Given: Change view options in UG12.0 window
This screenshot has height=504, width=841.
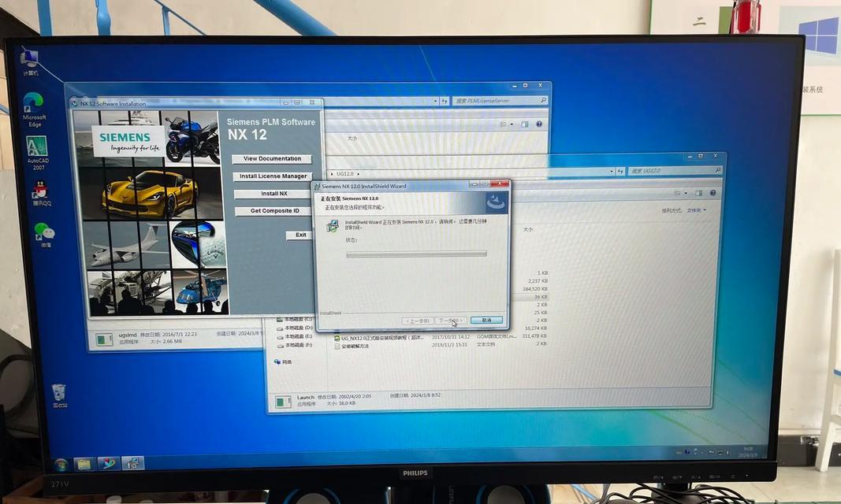Looking at the screenshot, I should 677,193.
